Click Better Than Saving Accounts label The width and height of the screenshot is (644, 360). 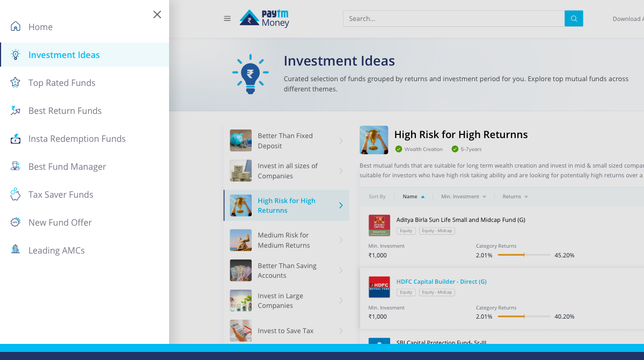[x=287, y=270]
